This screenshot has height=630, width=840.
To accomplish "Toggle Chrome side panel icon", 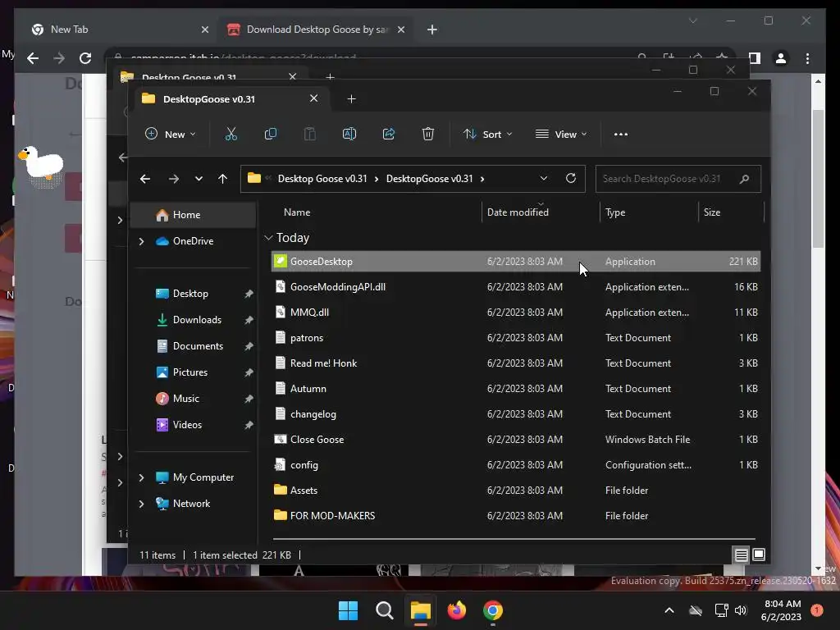I will tap(755, 58).
